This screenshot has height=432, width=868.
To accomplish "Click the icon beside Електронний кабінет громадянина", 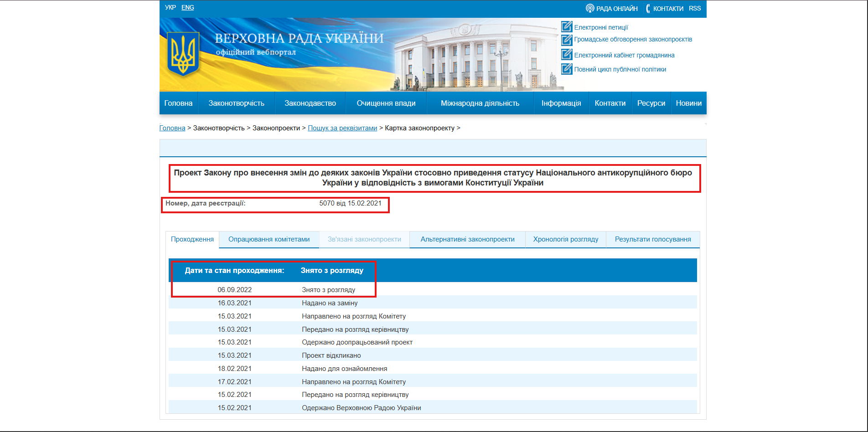I will point(567,55).
